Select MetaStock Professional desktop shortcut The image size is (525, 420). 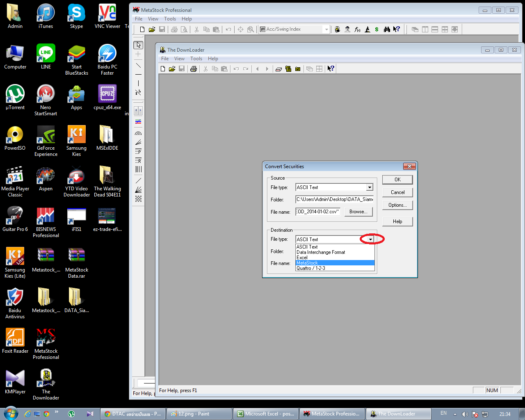(46, 344)
